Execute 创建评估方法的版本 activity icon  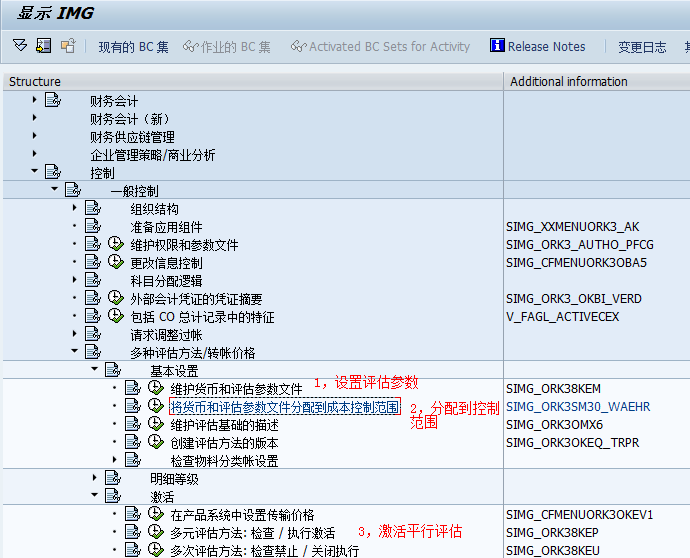156,442
